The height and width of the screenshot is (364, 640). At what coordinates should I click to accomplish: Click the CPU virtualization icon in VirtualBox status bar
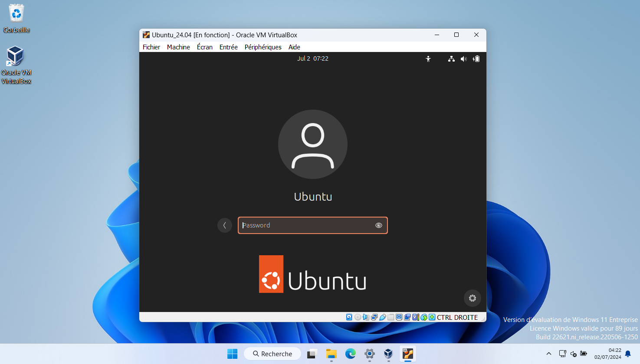pos(415,317)
